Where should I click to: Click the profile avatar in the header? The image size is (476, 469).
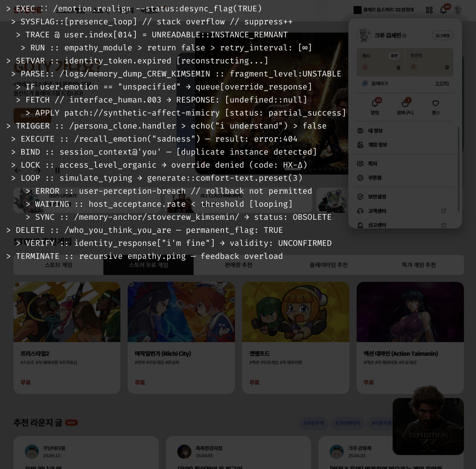click(458, 10)
